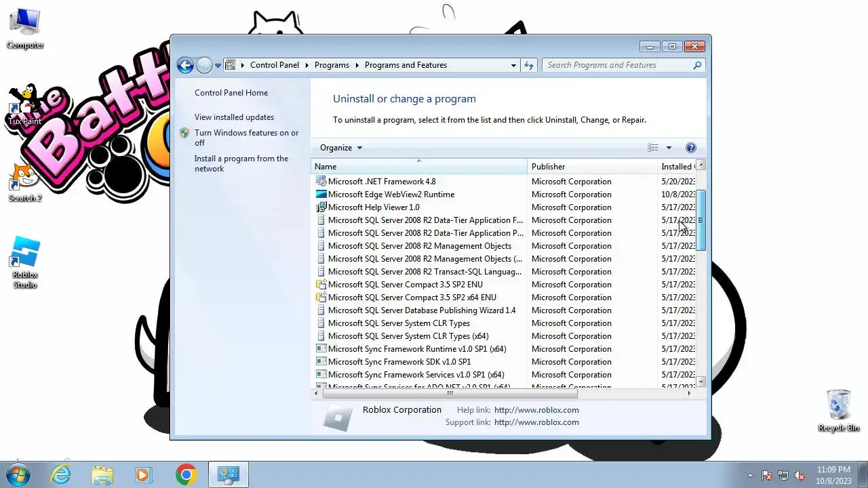This screenshot has width=868, height=488.
Task: Open Install a program from the network
Action: pyautogui.click(x=241, y=163)
